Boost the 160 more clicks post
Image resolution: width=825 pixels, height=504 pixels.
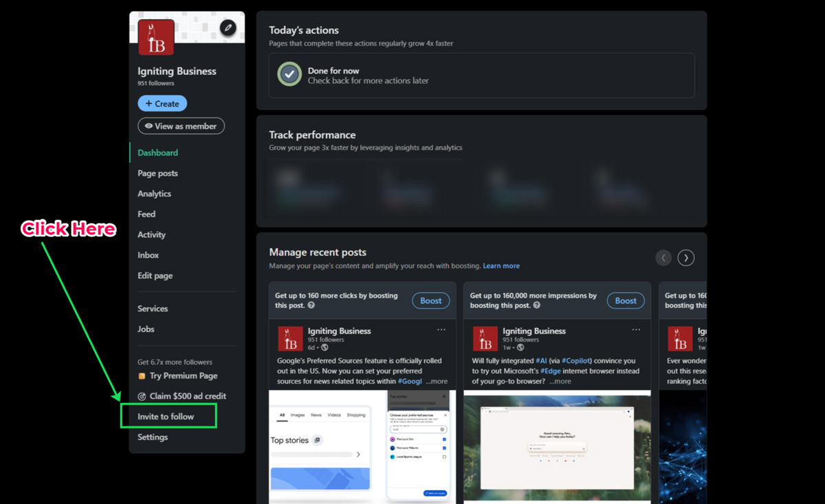click(x=431, y=300)
